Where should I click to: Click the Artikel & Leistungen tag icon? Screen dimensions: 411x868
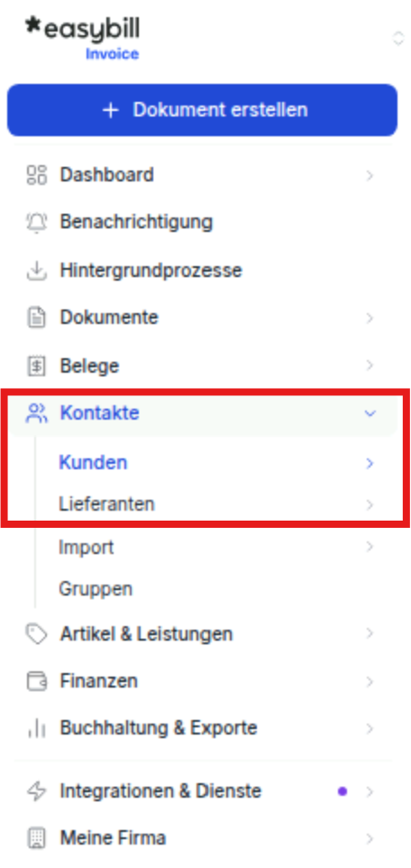coord(37,633)
